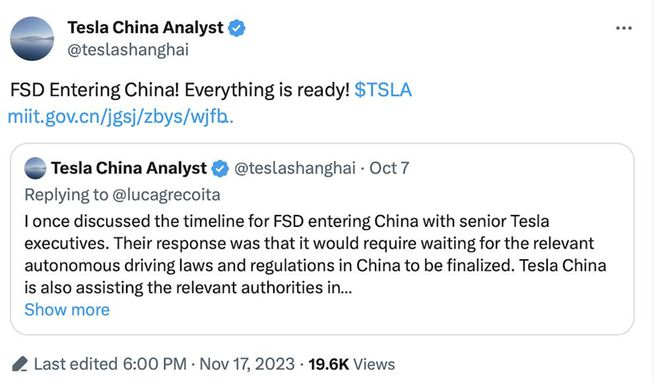660x383 pixels.
Task: Click the verified badge next to the main author name
Action: pos(237,28)
